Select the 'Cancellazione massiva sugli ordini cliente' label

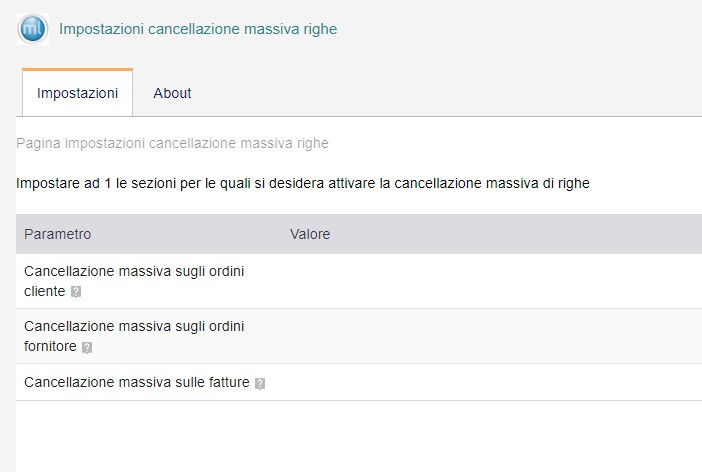(134, 272)
